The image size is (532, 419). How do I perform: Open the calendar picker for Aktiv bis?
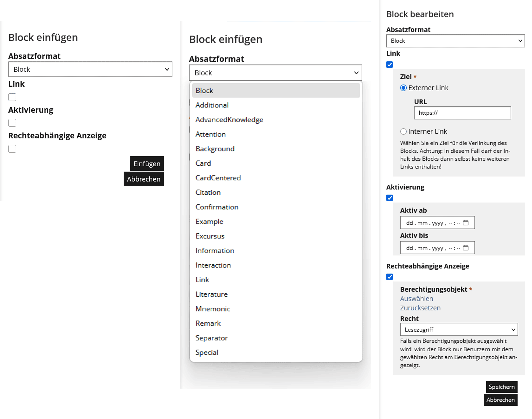click(465, 248)
